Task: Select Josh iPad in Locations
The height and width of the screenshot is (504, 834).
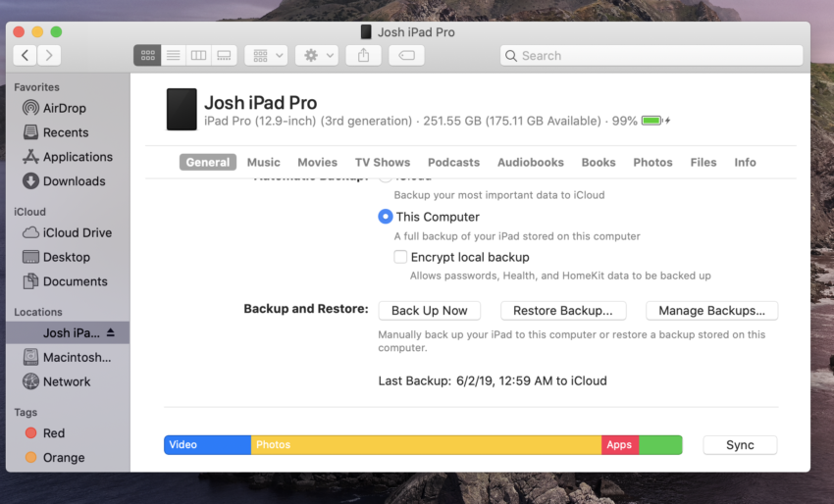Action: [68, 332]
